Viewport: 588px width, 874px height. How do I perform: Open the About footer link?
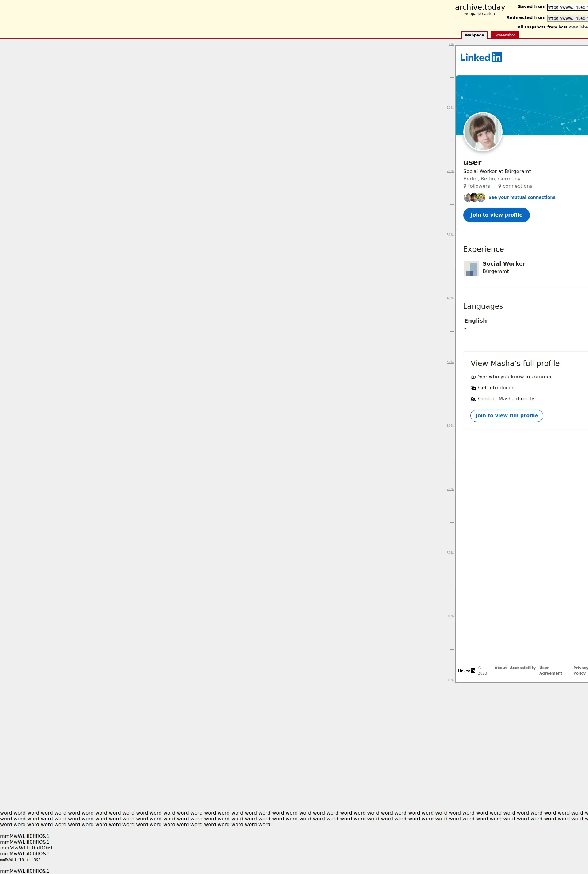500,668
